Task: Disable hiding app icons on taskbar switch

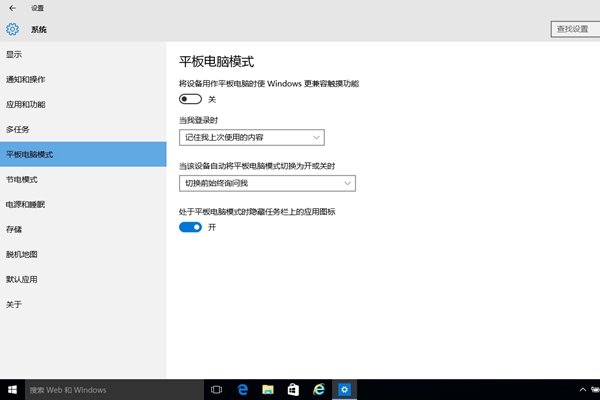Action: pos(190,227)
